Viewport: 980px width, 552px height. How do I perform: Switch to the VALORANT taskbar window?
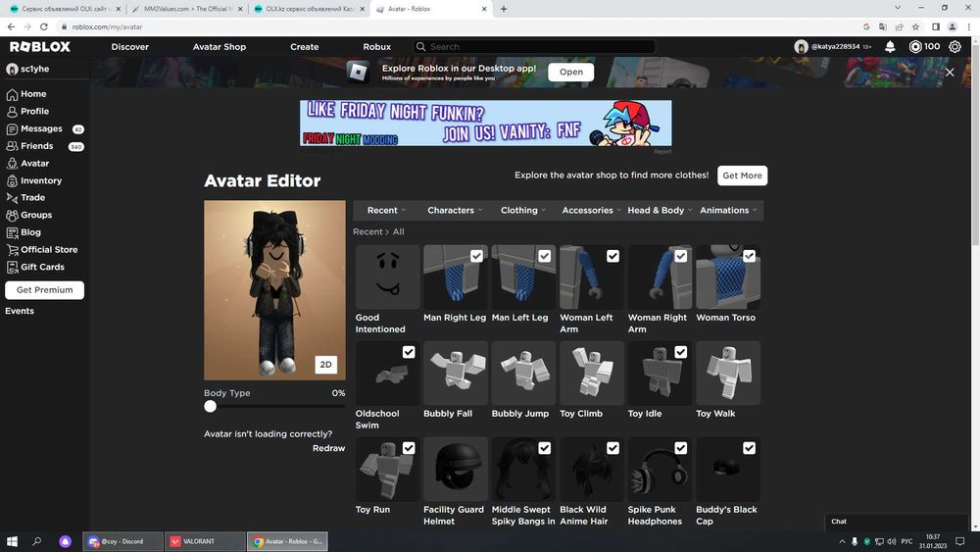coord(205,541)
